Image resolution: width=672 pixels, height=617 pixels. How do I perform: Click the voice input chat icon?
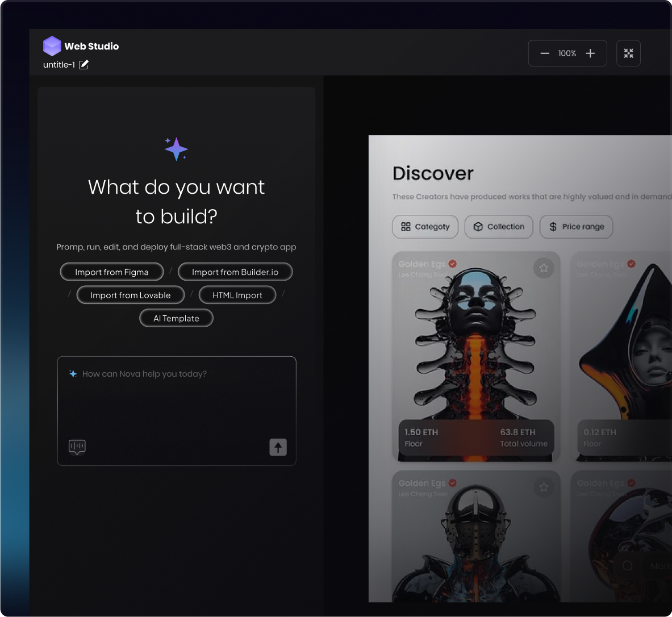[77, 447]
